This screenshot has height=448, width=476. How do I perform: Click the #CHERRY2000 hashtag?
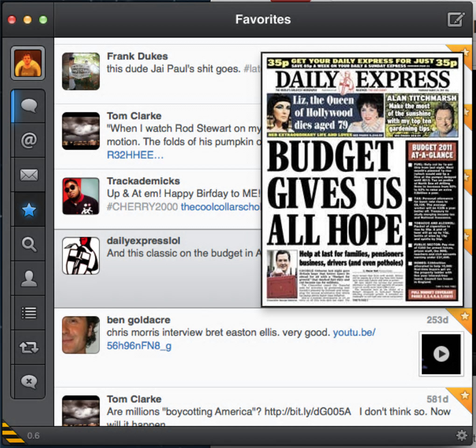(x=142, y=207)
